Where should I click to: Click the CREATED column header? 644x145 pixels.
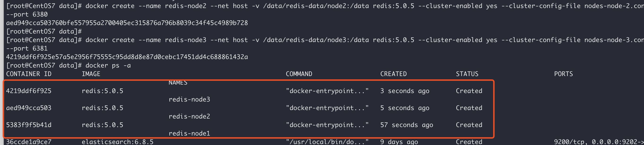[x=394, y=74]
